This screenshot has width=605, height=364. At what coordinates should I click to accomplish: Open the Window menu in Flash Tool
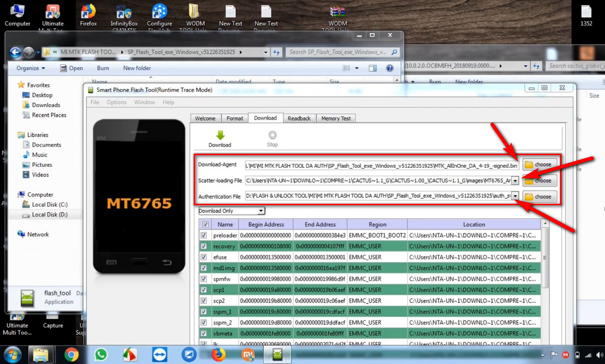pyautogui.click(x=145, y=102)
